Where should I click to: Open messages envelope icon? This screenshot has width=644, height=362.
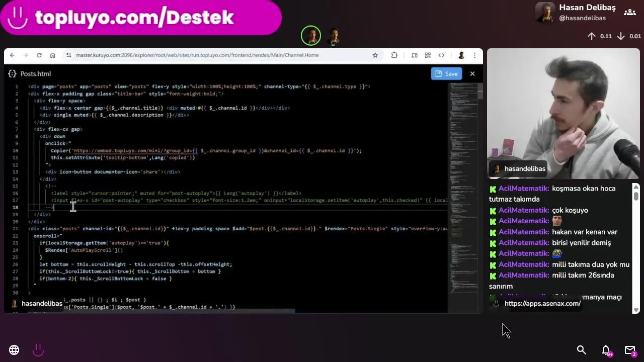tap(630, 350)
